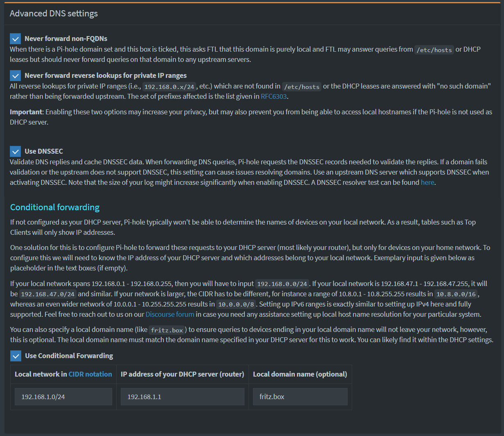Click the 10.8.0.0/16 code example
The height and width of the screenshot is (436, 504).
pos(457,294)
